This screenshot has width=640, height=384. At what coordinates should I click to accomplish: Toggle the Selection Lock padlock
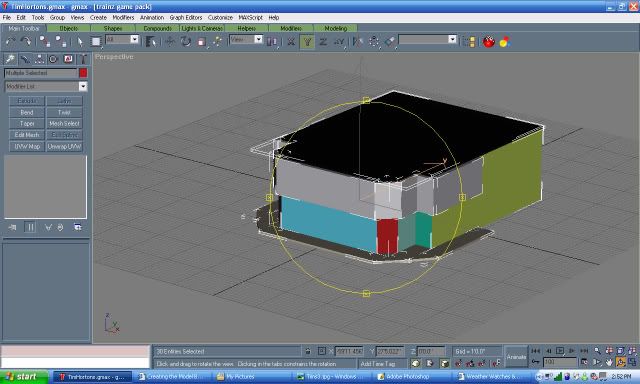tap(308, 351)
